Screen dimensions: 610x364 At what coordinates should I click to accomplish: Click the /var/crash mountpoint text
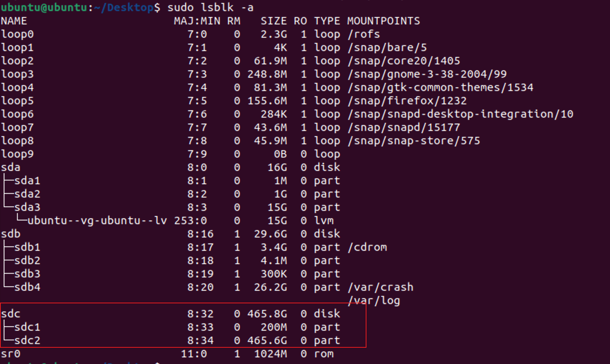coord(381,287)
